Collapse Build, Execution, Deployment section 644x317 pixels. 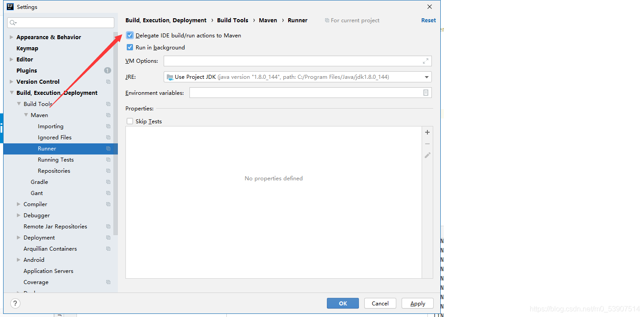(x=12, y=93)
